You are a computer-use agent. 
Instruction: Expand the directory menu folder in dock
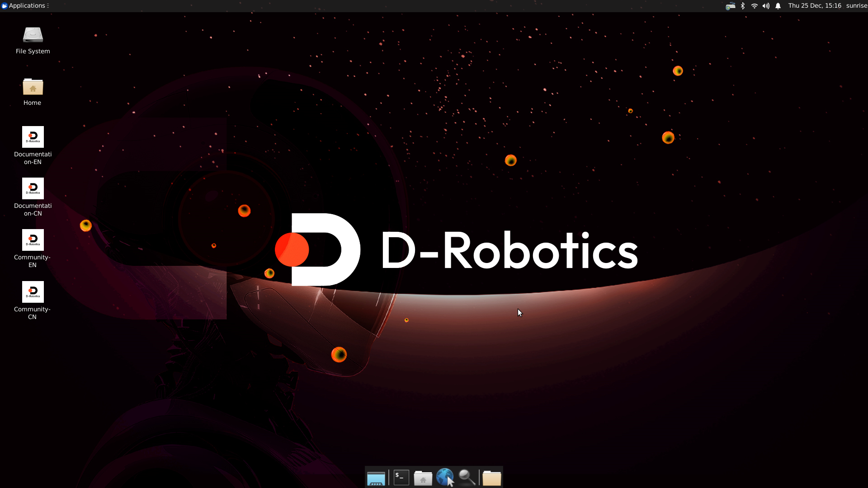point(491,478)
